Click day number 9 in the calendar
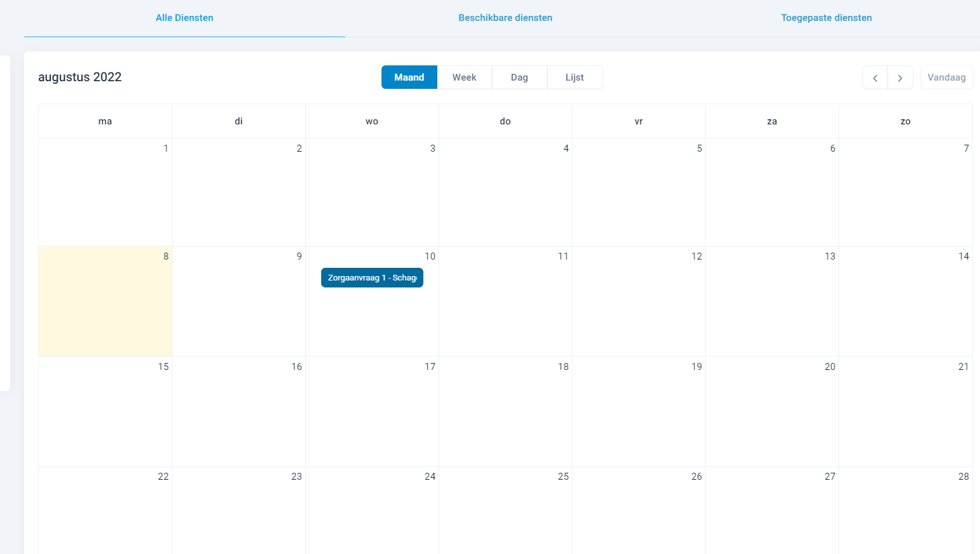The height and width of the screenshot is (554, 980). [x=300, y=256]
